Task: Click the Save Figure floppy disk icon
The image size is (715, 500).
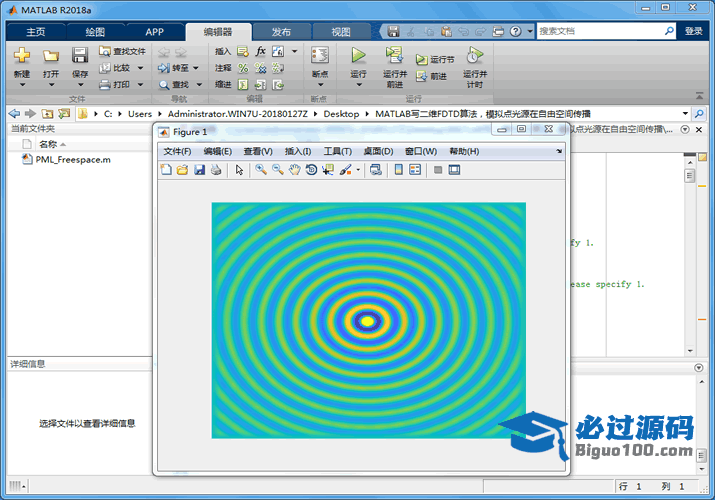Action: tap(199, 170)
